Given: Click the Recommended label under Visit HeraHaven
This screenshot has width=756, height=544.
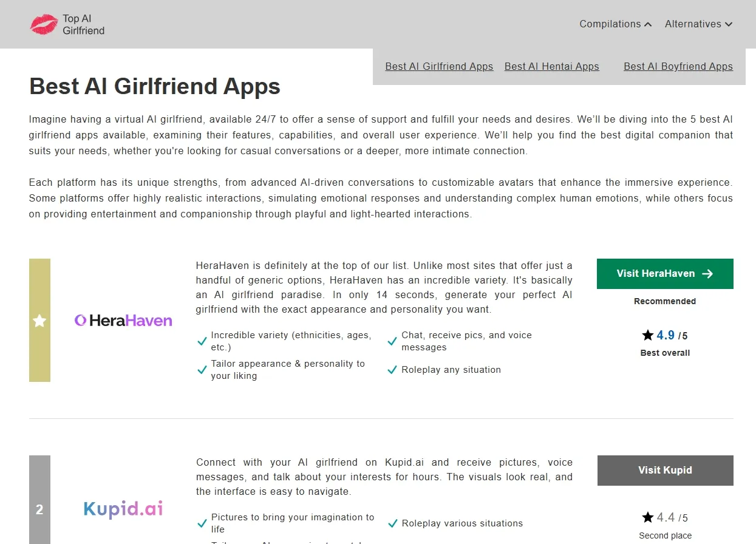Looking at the screenshot, I should [664, 301].
